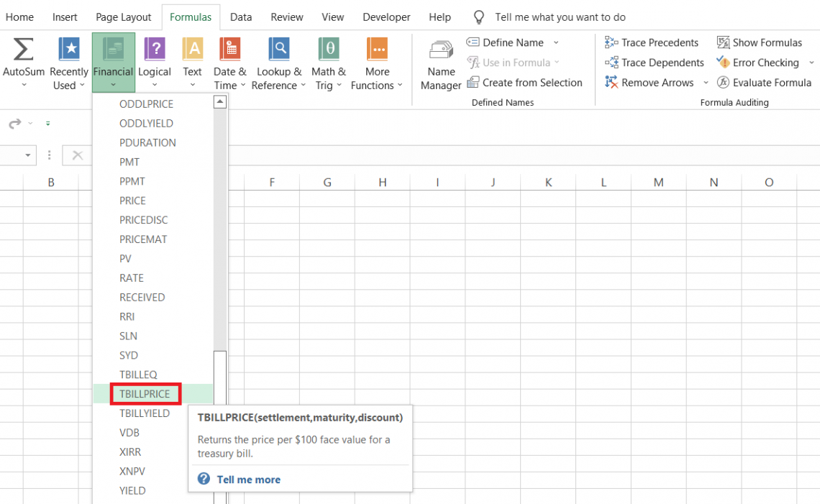Click the AutoSum icon
Image resolution: width=820 pixels, height=504 pixels.
coord(24,50)
